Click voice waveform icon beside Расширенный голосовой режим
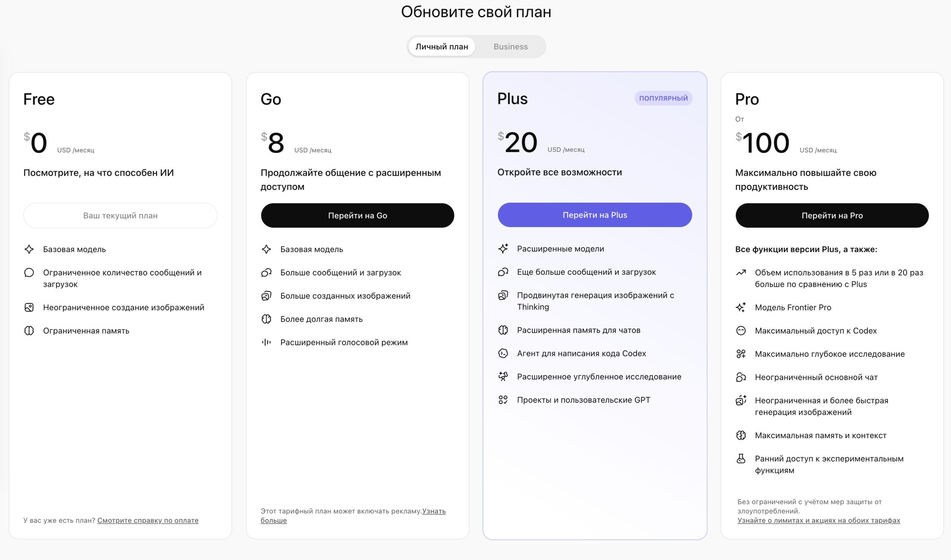951x560 pixels. [266, 342]
